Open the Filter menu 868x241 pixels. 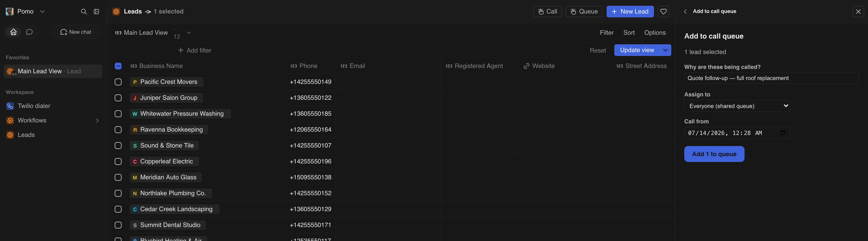[x=607, y=33]
